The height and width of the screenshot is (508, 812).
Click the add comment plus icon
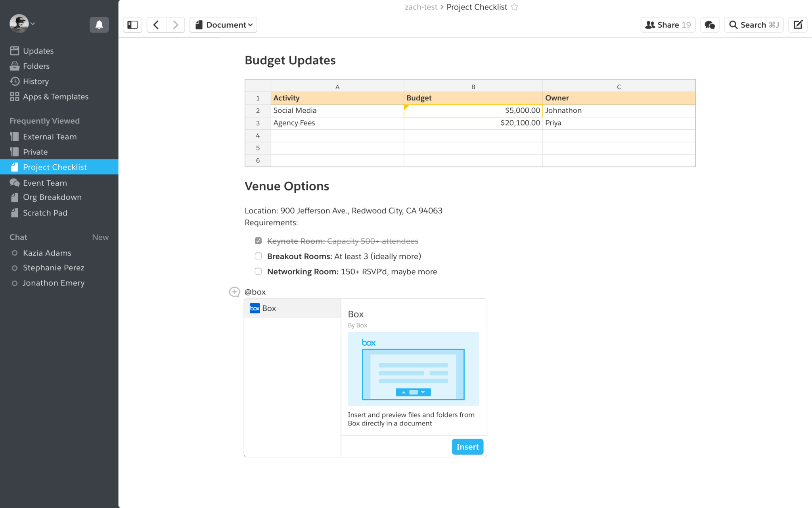(x=234, y=292)
